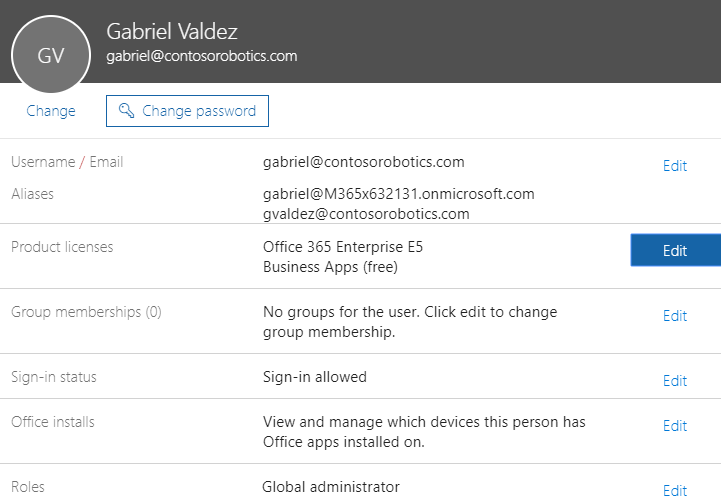This screenshot has width=721, height=504.
Task: Click the onmicrosoft.com alias address
Action: (x=398, y=194)
